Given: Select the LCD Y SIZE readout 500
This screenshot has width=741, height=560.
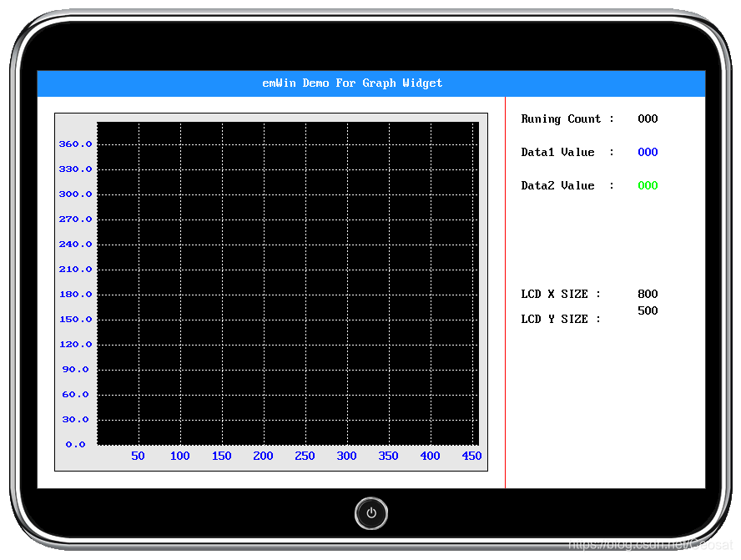Looking at the screenshot, I should click(x=648, y=310).
